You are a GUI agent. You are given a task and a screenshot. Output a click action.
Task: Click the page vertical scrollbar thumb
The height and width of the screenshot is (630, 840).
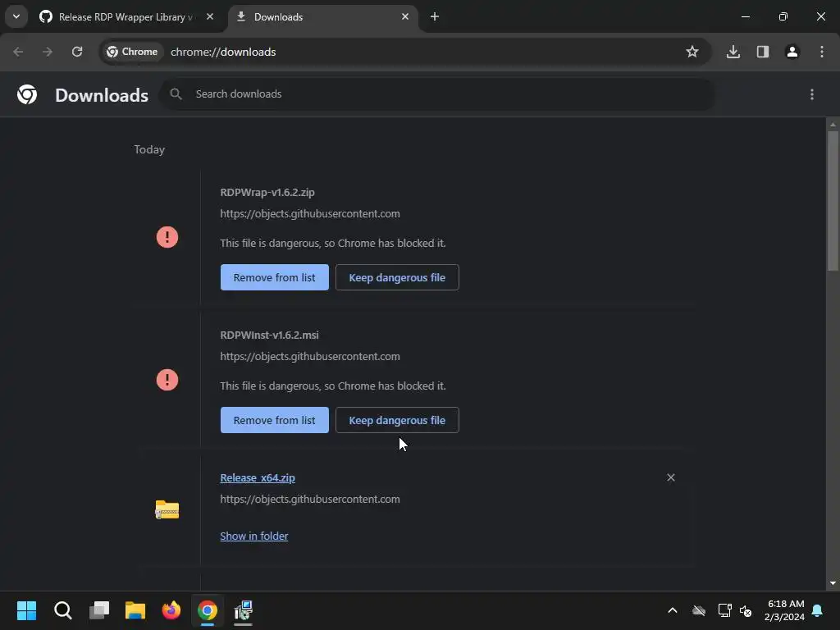[833, 201]
